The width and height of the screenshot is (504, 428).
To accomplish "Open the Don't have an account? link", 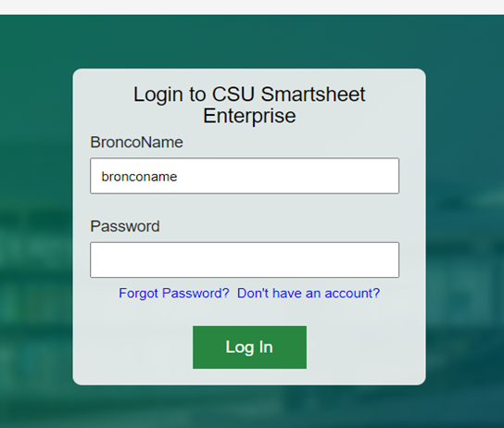I will [309, 294].
